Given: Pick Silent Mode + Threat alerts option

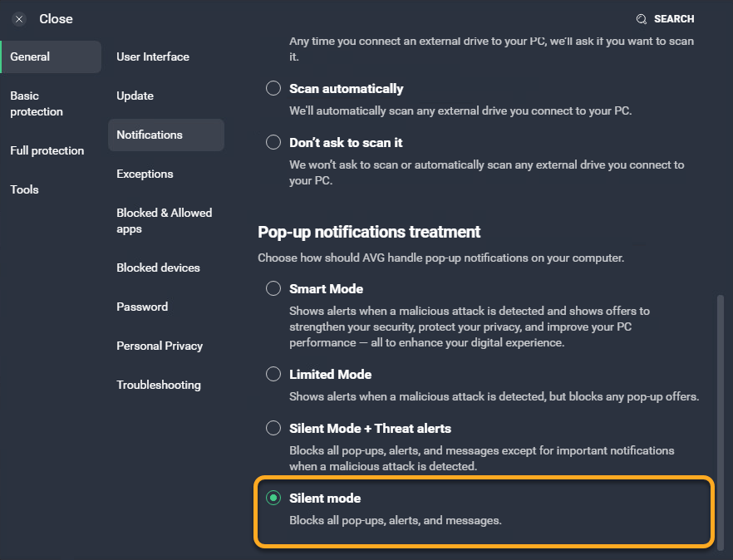Looking at the screenshot, I should 273,428.
